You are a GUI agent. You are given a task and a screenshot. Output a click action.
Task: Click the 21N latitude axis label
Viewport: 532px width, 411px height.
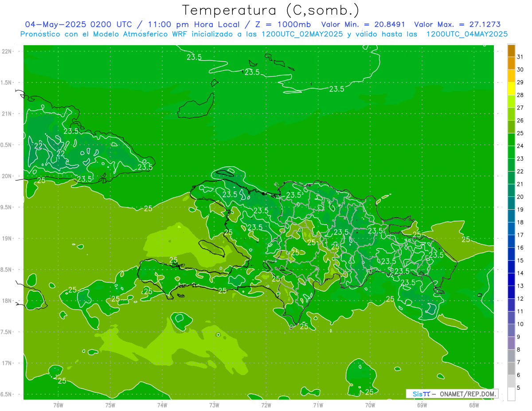[7, 114]
